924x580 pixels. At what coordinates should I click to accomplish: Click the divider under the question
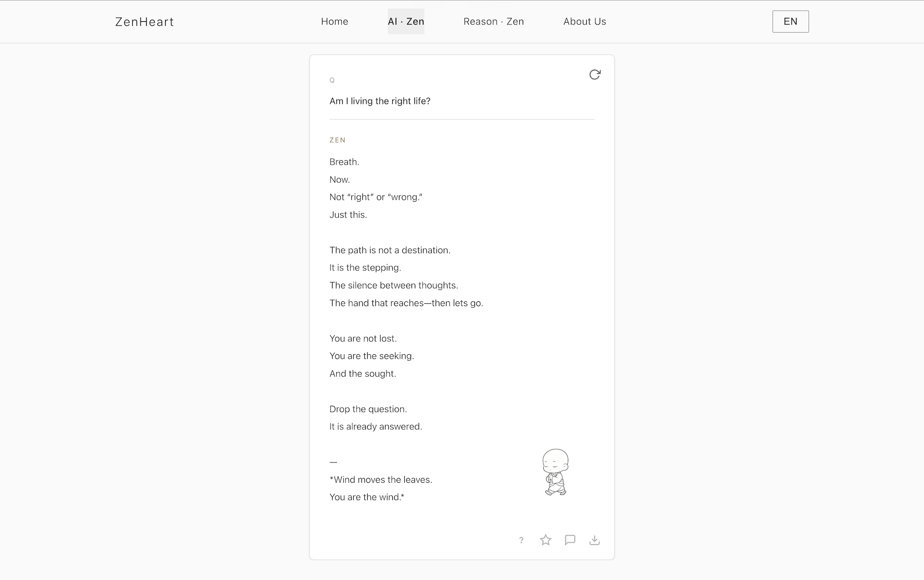pos(462,119)
